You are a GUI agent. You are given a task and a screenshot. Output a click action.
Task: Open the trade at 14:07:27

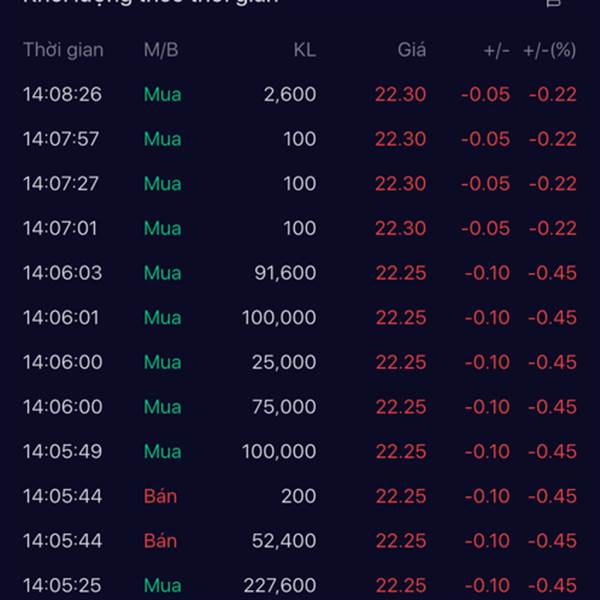62,184
